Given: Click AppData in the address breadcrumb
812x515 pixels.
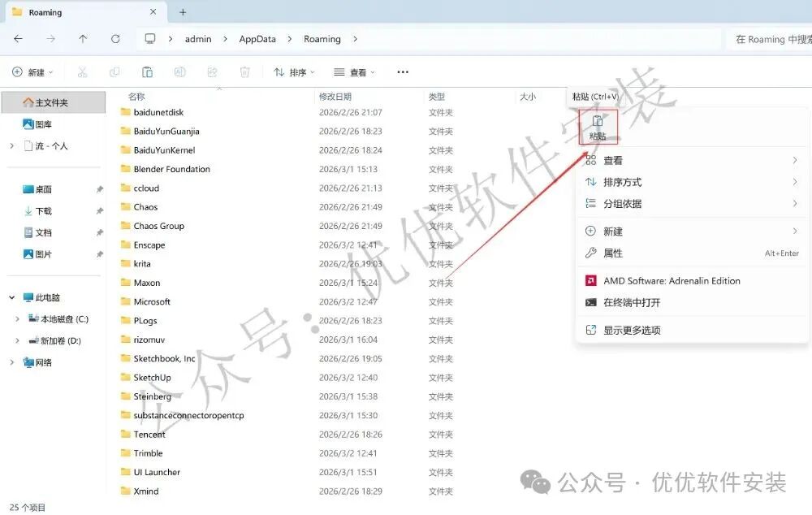Looking at the screenshot, I should [257, 39].
